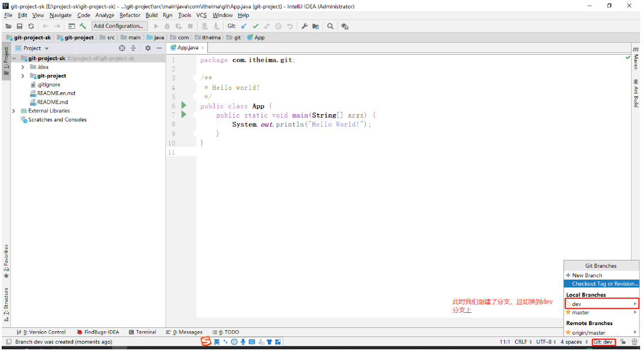Toggle tool window bars icon at bottom-left
Viewport: 644px width, 351px height.
(x=8, y=342)
